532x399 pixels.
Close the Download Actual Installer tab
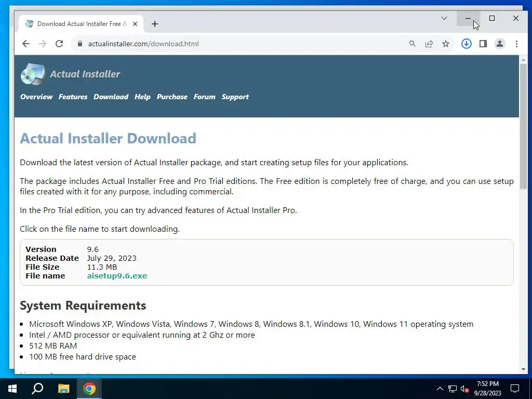coord(135,24)
